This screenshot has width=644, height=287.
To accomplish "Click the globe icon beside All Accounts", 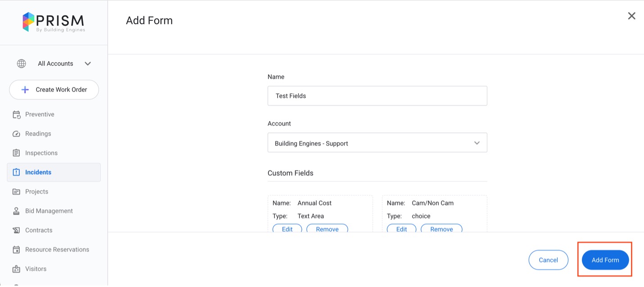I will click(x=21, y=64).
